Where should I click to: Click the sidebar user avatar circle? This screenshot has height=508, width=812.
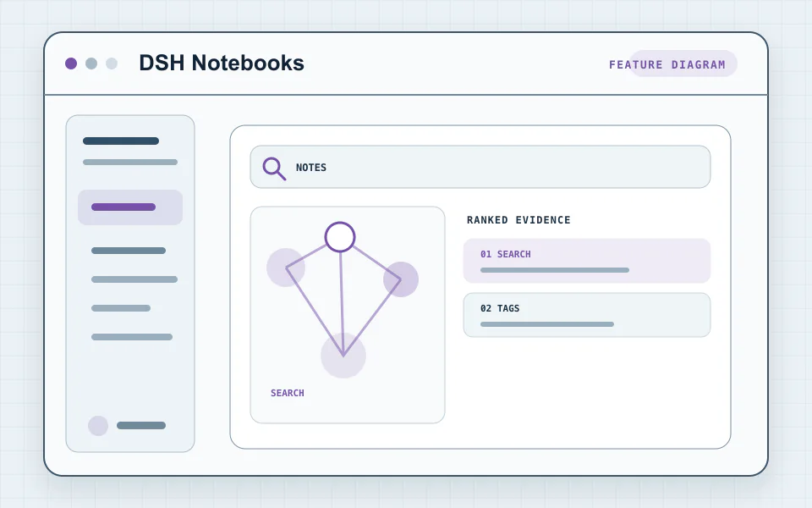pos(98,426)
